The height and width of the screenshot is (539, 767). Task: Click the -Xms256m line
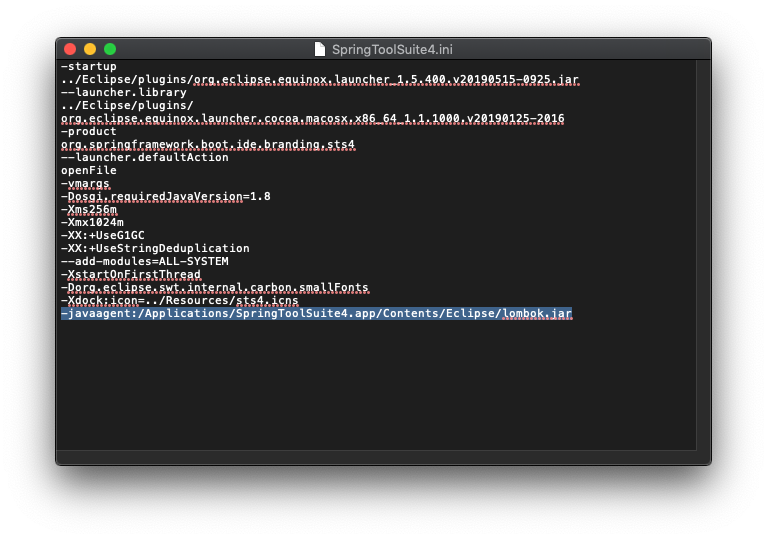[x=89, y=209]
